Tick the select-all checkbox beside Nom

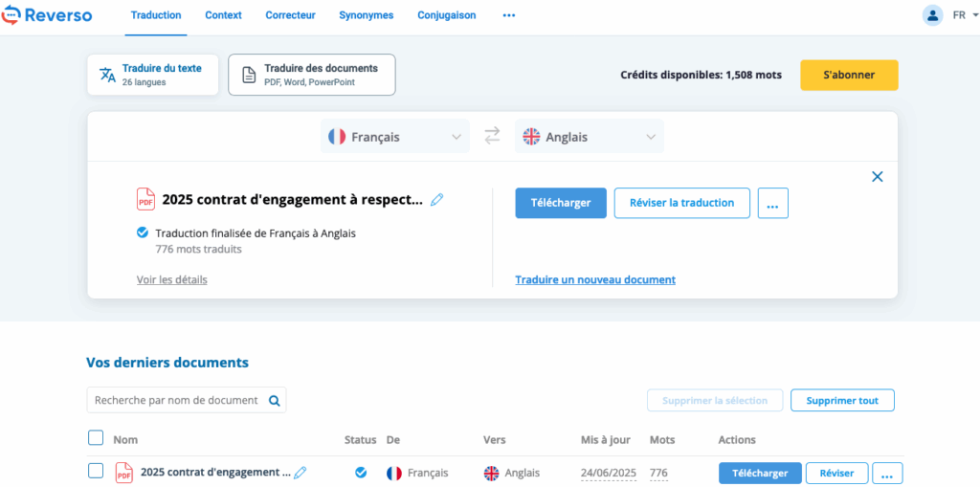click(x=96, y=438)
